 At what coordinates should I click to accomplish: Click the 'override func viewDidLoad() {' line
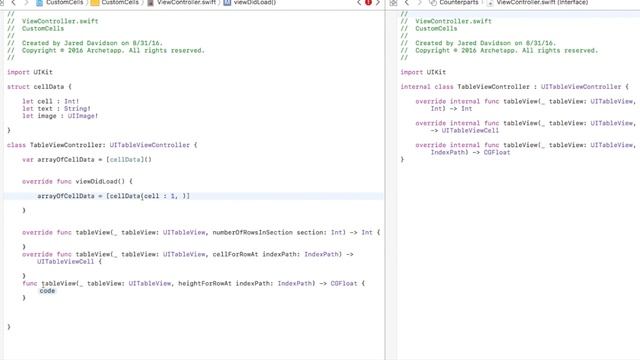(x=77, y=181)
